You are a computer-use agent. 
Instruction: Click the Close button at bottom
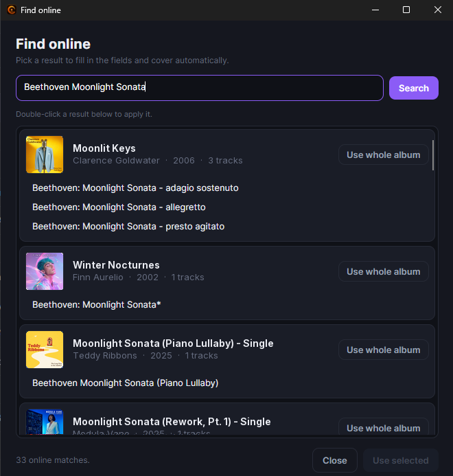pyautogui.click(x=335, y=460)
